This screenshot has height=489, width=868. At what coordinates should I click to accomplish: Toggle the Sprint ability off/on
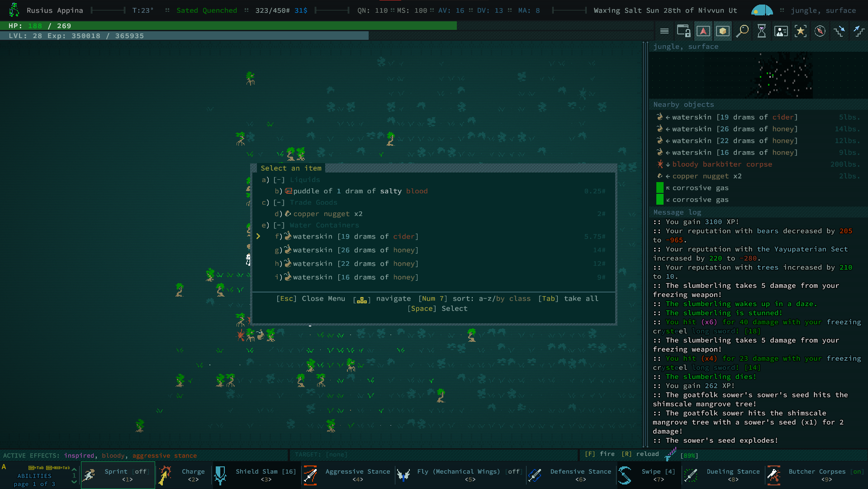pos(118,475)
